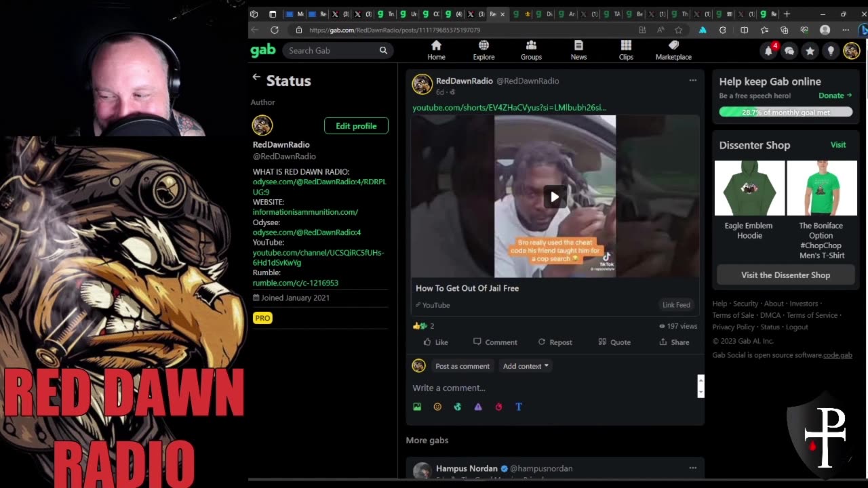Open the youtube.com/shorts link in post
Image resolution: width=868 pixels, height=488 pixels.
pos(509,107)
